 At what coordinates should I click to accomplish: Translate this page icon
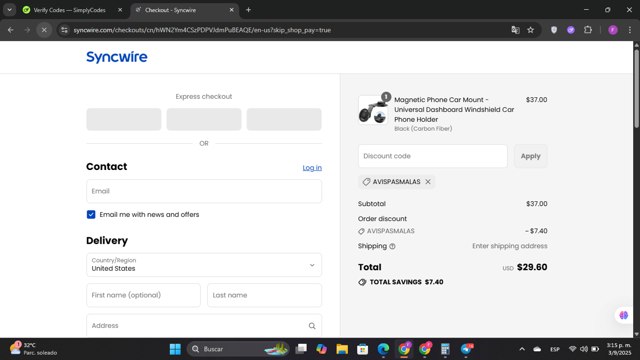click(x=515, y=30)
